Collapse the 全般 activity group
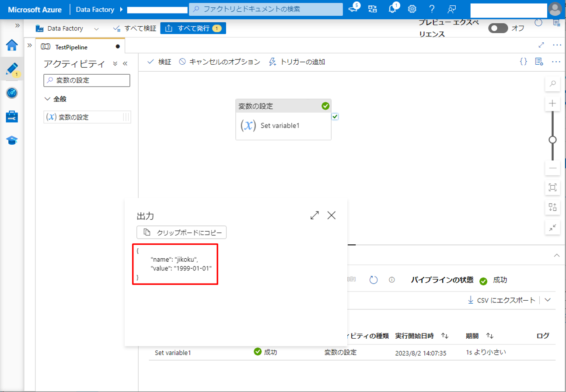Screen dimensions: 566x392 [48, 99]
